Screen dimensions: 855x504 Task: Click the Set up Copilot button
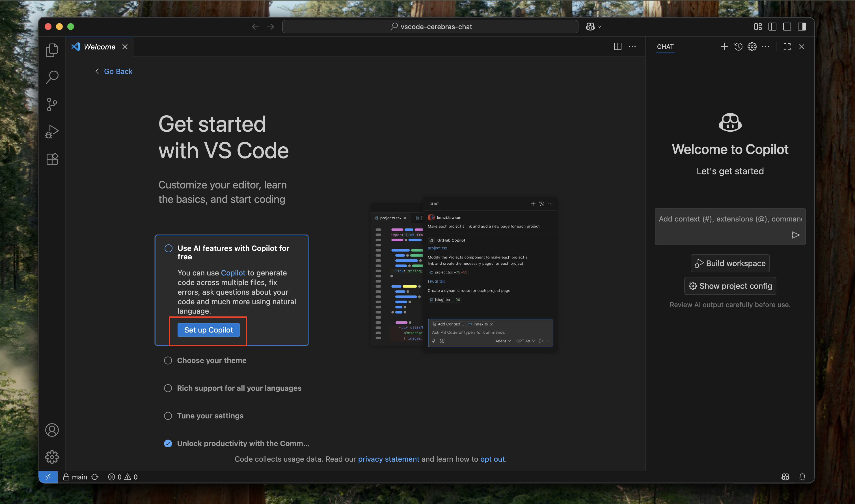(208, 330)
